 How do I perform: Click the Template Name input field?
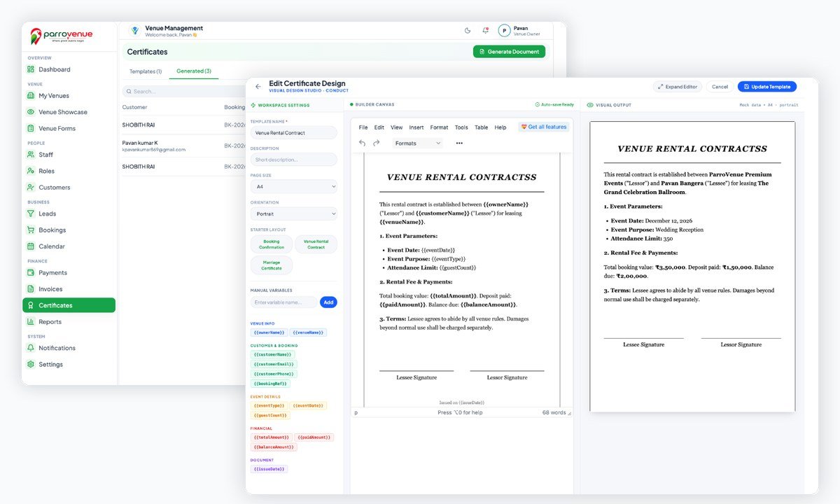tap(294, 133)
